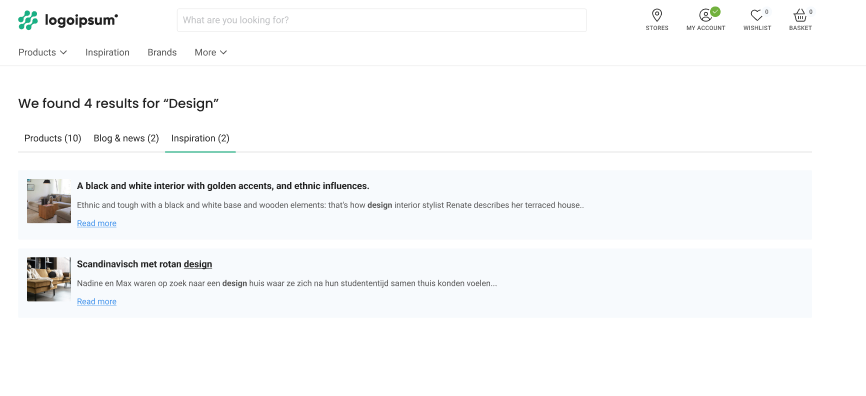The image size is (866, 396).
Task: Switch to the Blog & news (2) tab
Action: click(x=126, y=138)
